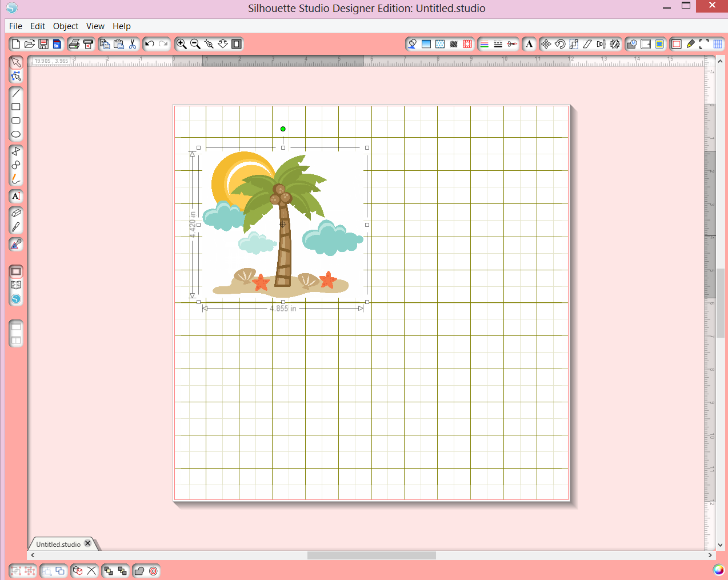This screenshot has width=728, height=580.
Task: Activate the Knife tool
Action: point(15,227)
